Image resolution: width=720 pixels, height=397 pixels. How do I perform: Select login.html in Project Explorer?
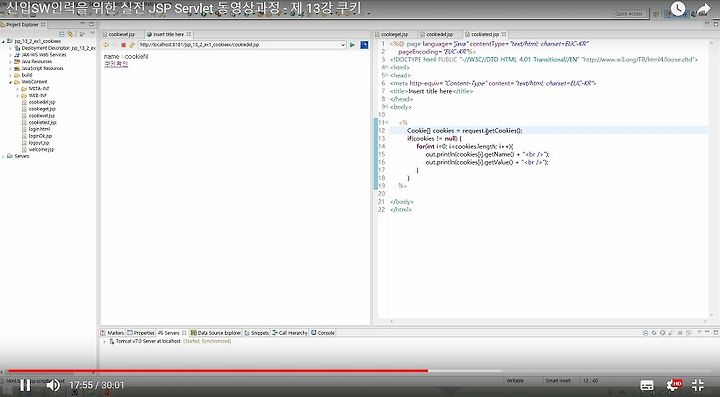tap(39, 129)
